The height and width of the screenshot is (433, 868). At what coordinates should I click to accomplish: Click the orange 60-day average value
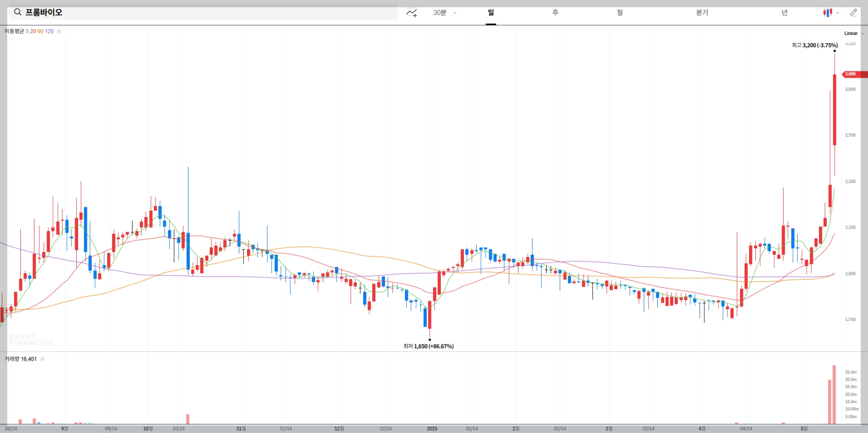coord(40,31)
